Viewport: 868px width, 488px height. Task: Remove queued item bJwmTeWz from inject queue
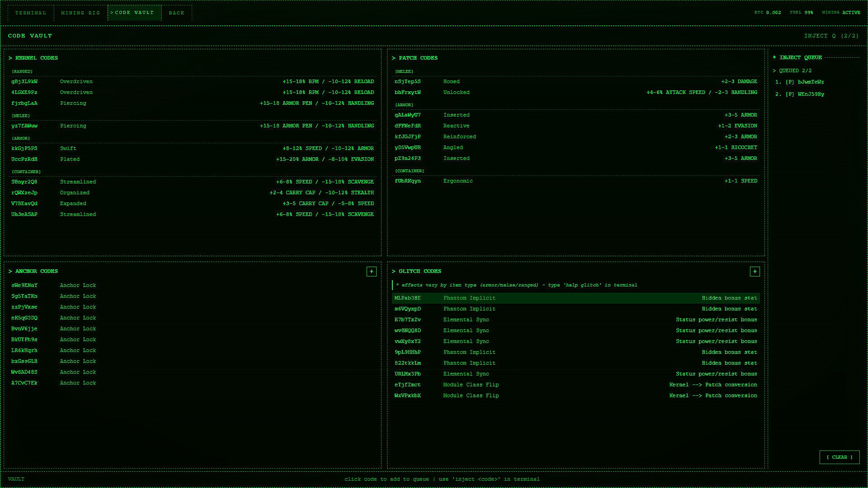point(810,82)
